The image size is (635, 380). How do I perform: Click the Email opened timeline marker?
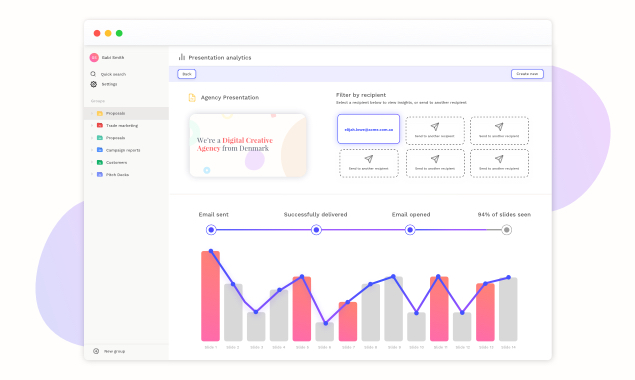pos(410,230)
